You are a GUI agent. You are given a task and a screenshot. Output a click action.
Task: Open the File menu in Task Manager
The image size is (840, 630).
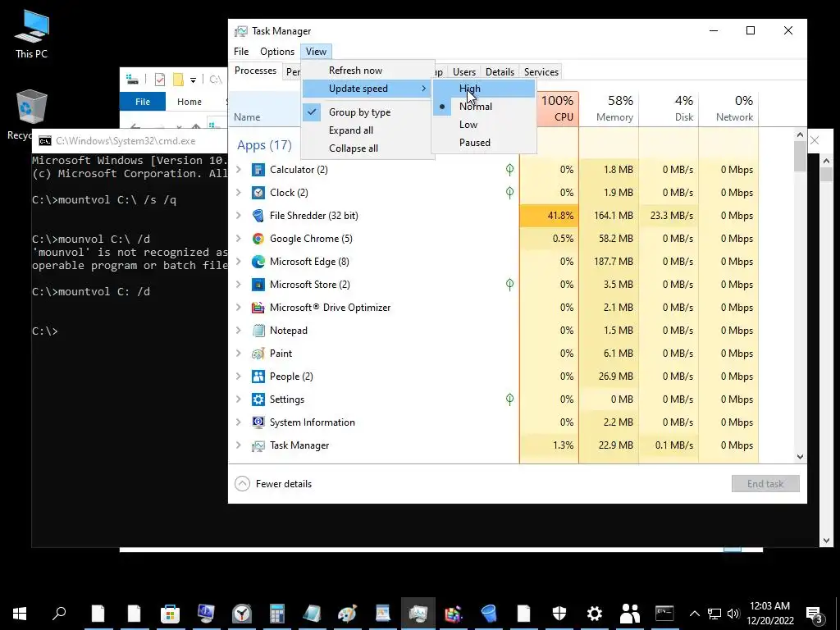click(241, 52)
